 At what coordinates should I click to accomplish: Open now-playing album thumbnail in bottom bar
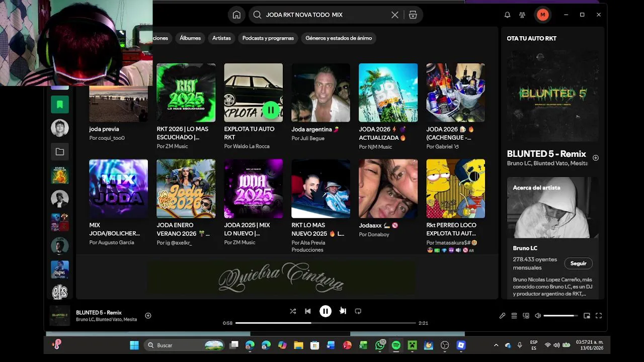coord(59,316)
